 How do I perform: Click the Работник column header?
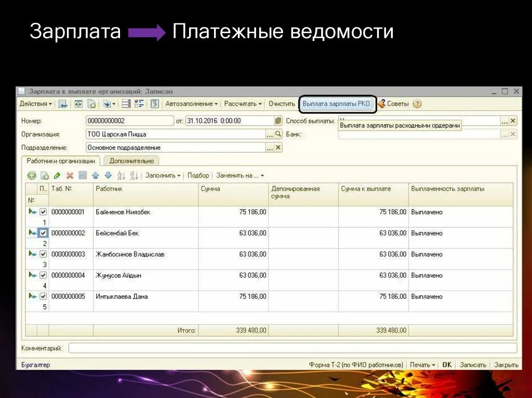point(145,194)
